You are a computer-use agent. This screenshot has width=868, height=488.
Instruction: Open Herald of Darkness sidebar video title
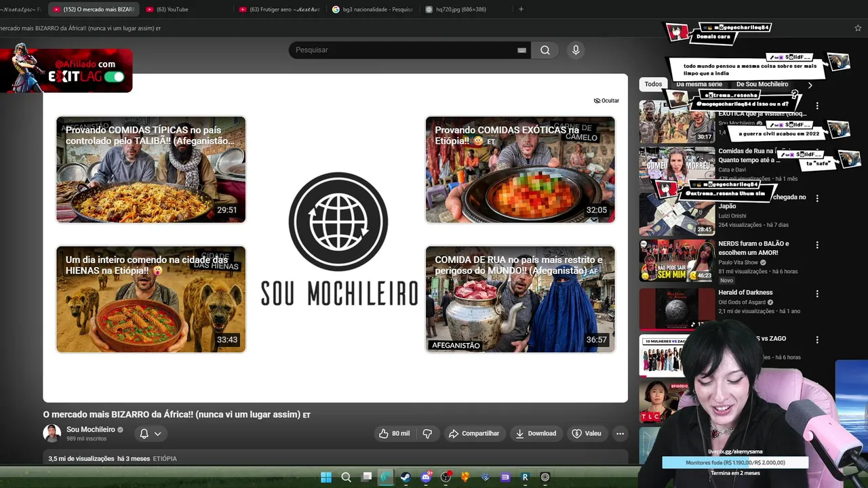pyautogui.click(x=745, y=293)
